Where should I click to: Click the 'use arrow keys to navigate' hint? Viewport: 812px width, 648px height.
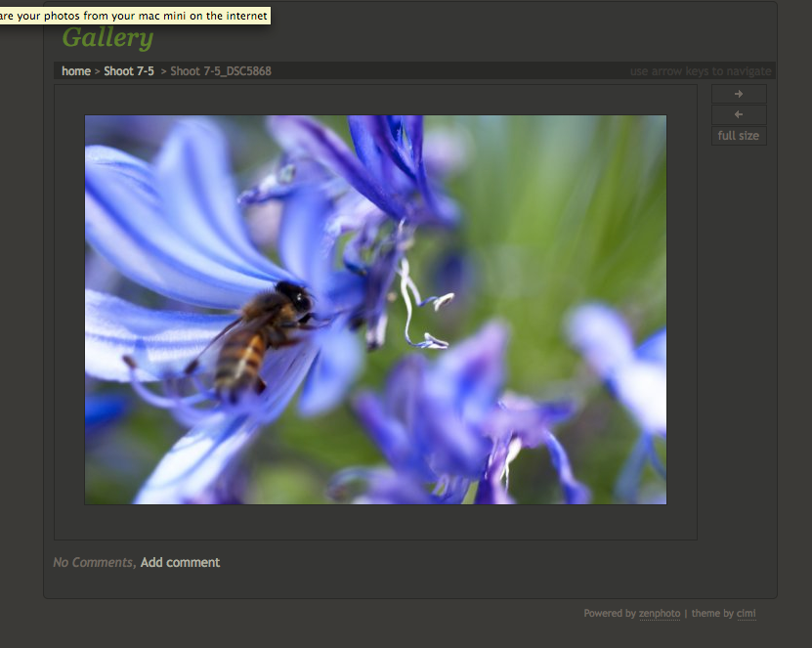click(x=702, y=70)
